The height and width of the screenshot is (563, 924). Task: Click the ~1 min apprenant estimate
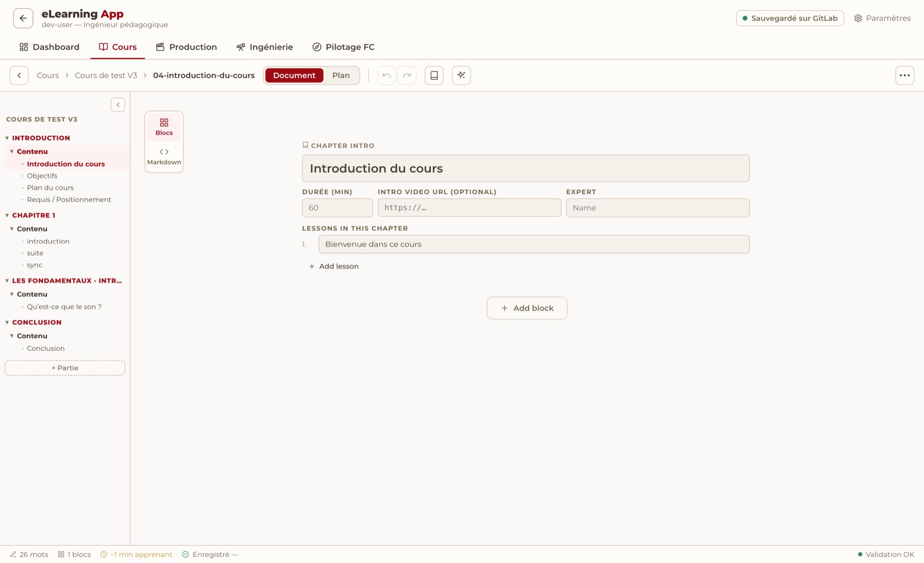coord(136,554)
